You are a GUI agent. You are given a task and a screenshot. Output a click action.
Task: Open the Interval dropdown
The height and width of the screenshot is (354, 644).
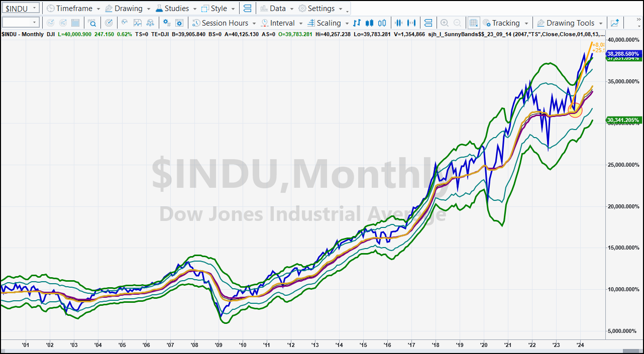[281, 23]
